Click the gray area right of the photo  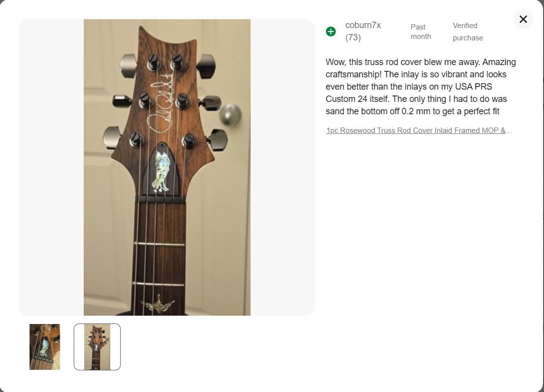pyautogui.click(x=283, y=167)
